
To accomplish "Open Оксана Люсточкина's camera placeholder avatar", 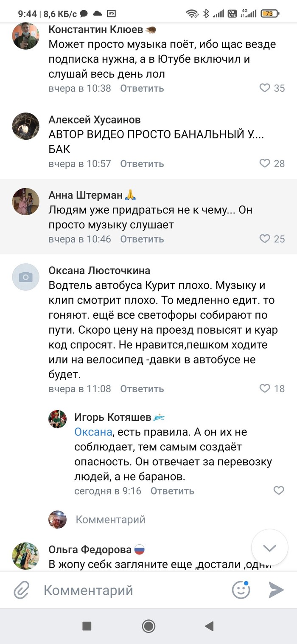I will (x=25, y=277).
